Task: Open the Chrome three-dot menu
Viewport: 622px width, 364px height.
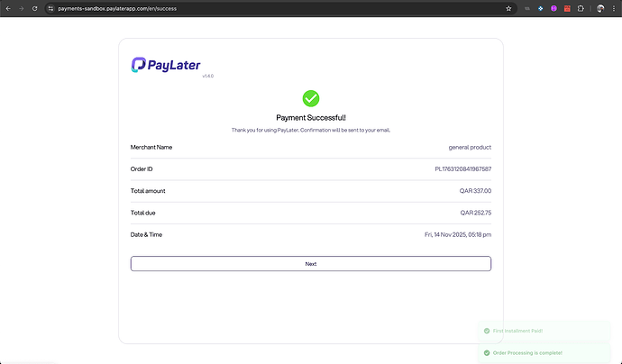Action: coord(614,7)
